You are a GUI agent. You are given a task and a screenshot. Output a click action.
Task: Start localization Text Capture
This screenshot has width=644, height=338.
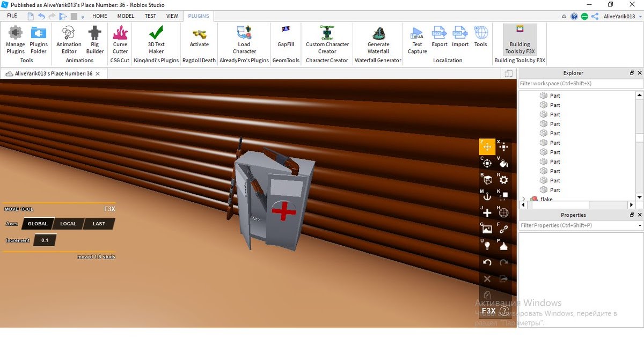pyautogui.click(x=417, y=40)
